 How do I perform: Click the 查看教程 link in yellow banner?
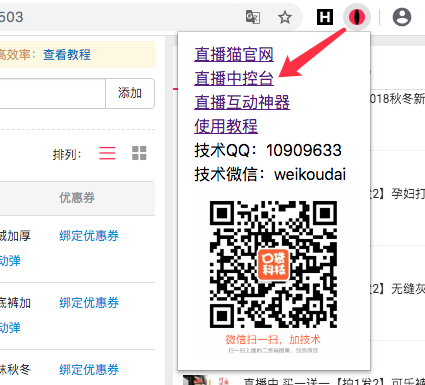67,55
